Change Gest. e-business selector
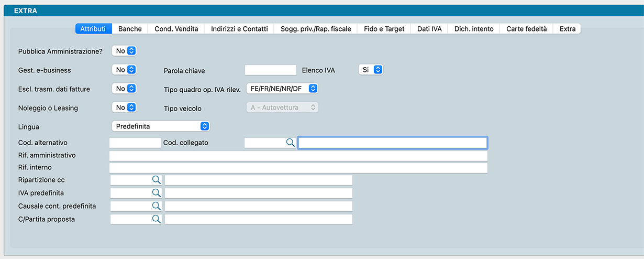 [124, 70]
